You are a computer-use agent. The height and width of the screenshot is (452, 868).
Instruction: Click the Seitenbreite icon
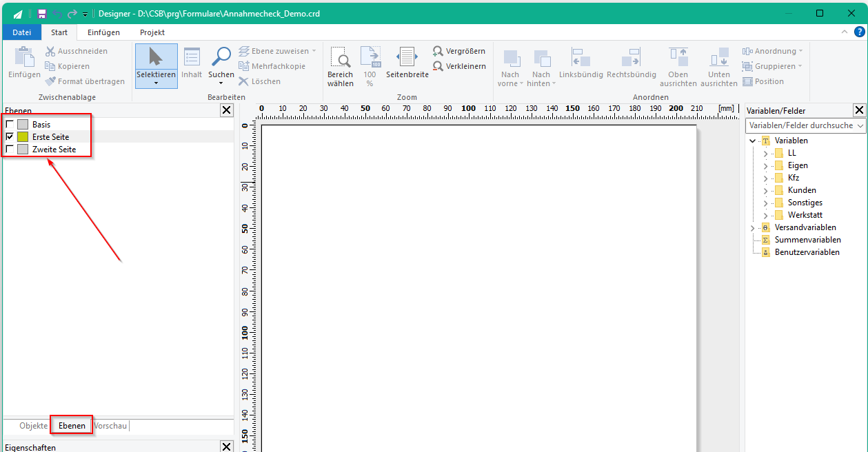click(407, 57)
